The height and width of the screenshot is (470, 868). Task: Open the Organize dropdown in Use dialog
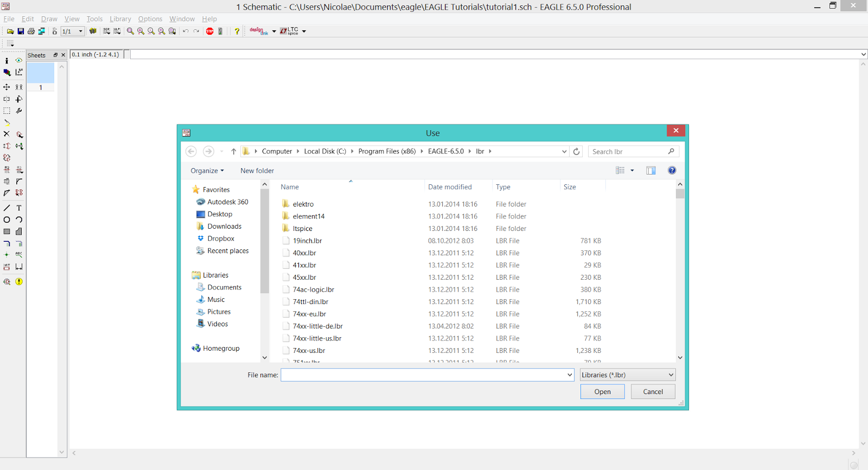coord(207,171)
